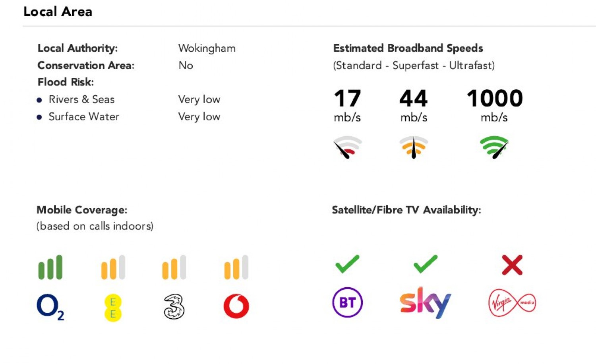Click the green ultrafast broadband gauge icon
Screen dimensions: 596x364
pos(494,147)
